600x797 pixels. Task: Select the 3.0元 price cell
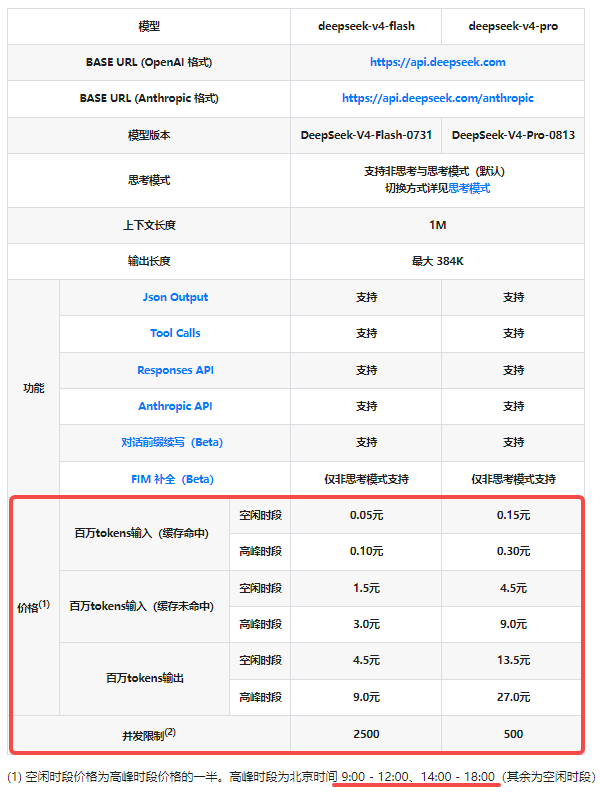tap(366, 624)
